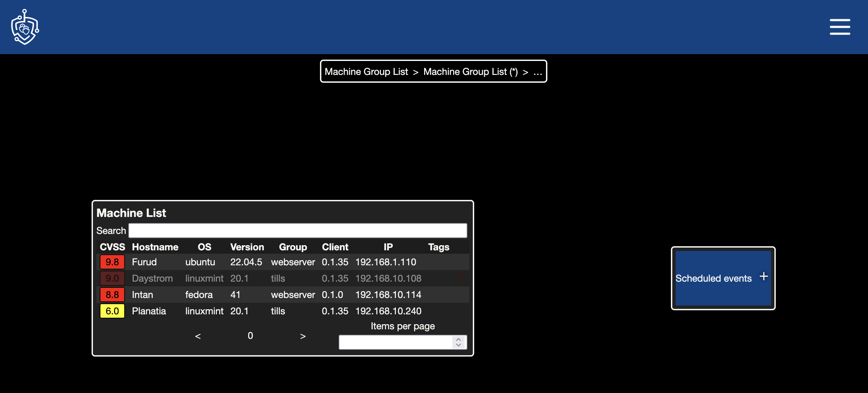Sort by the IP column header

(x=388, y=247)
